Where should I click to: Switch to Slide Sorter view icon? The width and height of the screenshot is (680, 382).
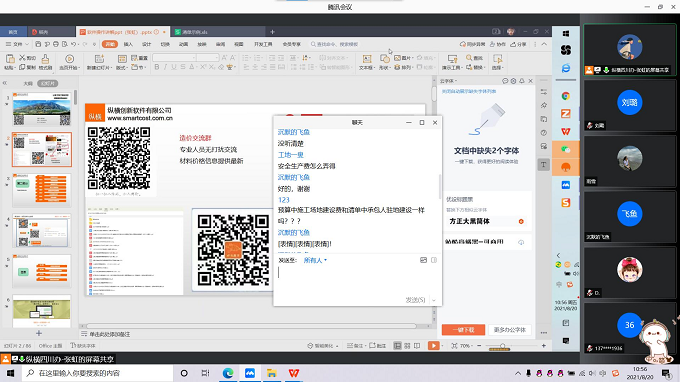407,346
